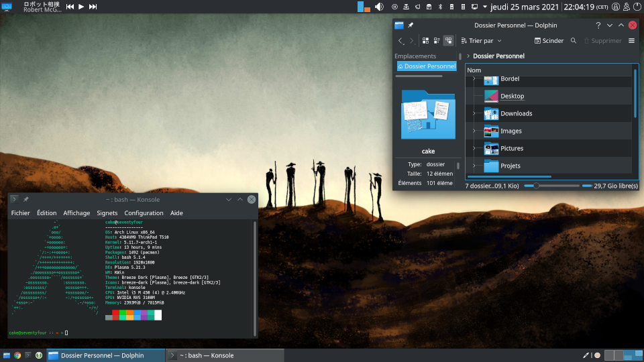Click the cake folder preview thumbnail
Image resolution: width=644 pixels, height=362 pixels.
click(428, 115)
